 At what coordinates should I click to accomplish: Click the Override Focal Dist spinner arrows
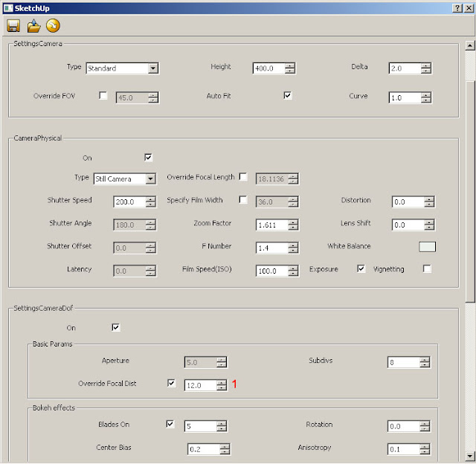pos(222,385)
